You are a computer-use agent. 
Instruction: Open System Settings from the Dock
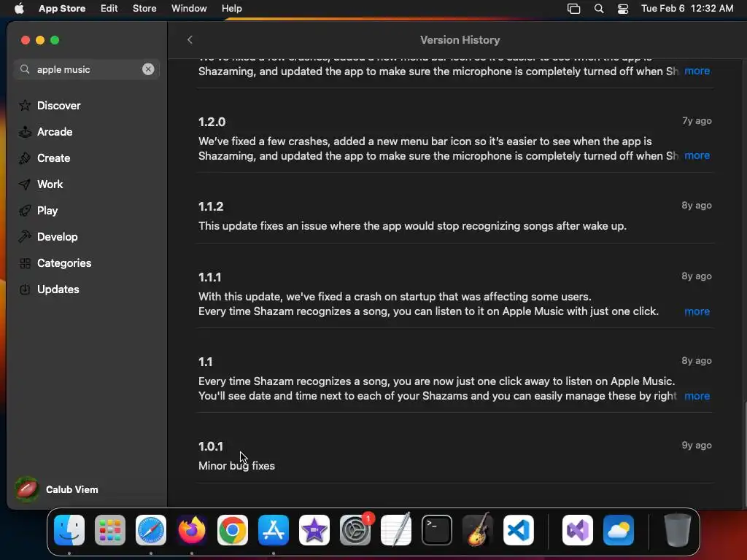(x=355, y=530)
